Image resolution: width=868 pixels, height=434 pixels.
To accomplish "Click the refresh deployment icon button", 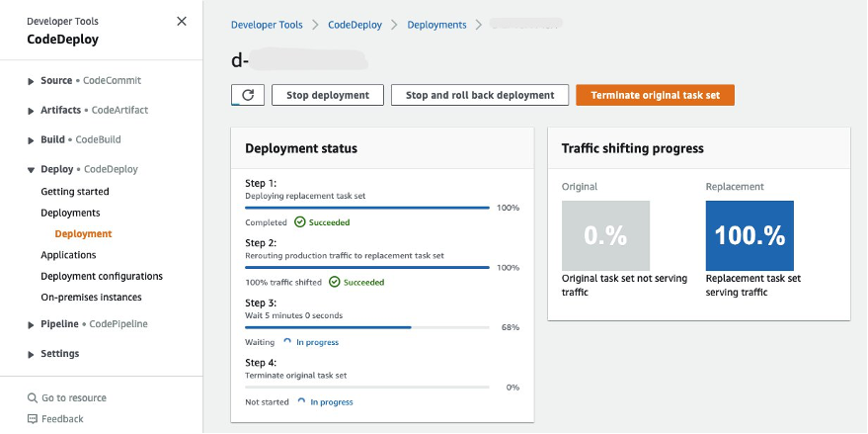I will click(248, 95).
